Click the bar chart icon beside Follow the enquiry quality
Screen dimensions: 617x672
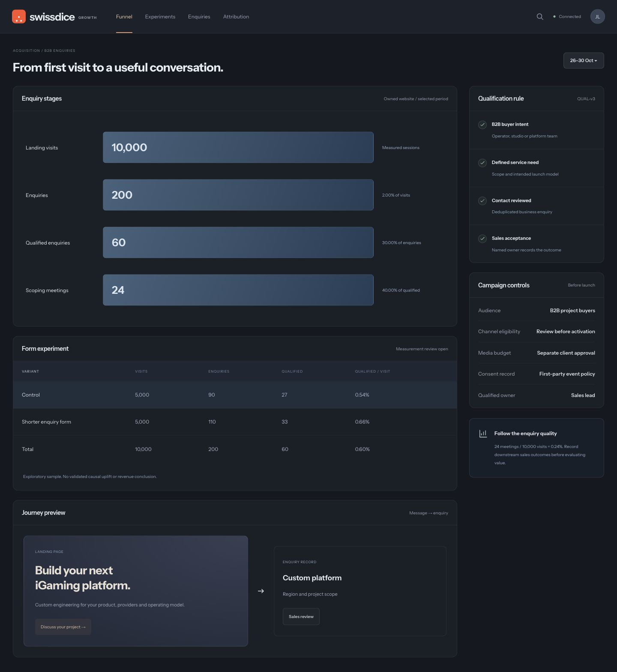(x=483, y=433)
